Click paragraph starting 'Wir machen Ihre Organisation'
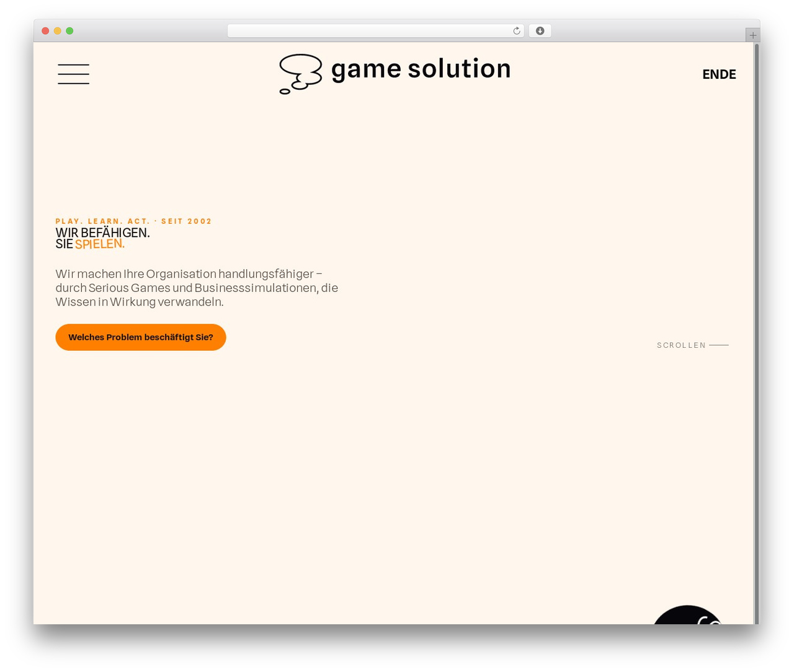The height and width of the screenshot is (672, 794). [197, 288]
